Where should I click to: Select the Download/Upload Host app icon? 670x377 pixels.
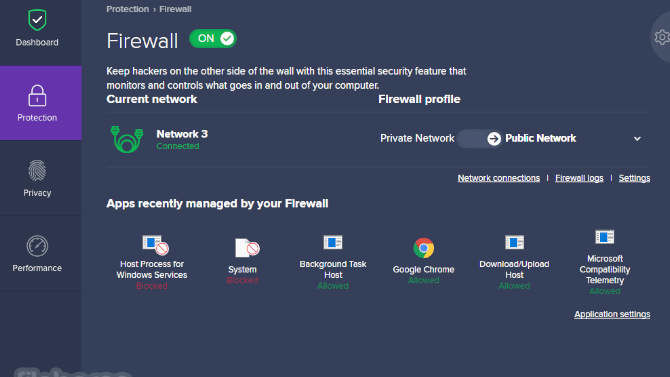click(514, 242)
